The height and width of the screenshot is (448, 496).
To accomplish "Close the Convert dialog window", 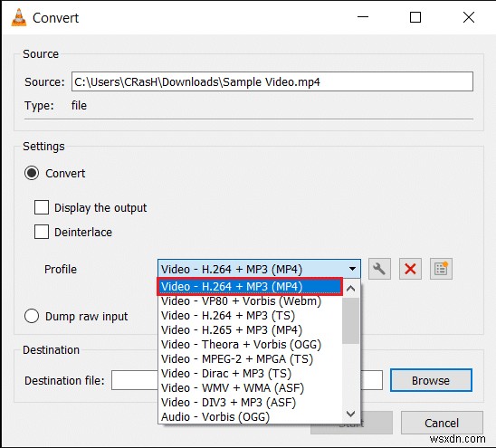I will click(469, 17).
